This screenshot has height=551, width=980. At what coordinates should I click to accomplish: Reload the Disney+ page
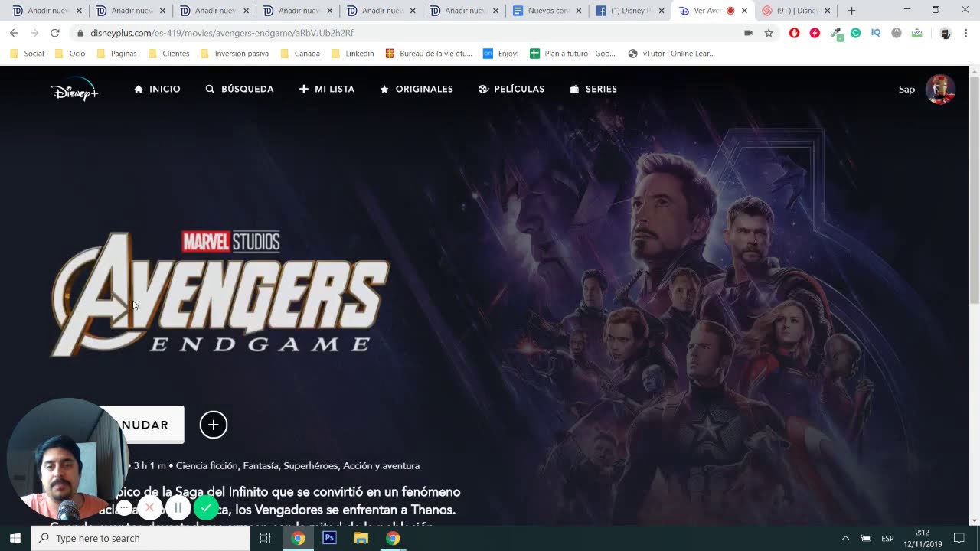click(x=55, y=33)
